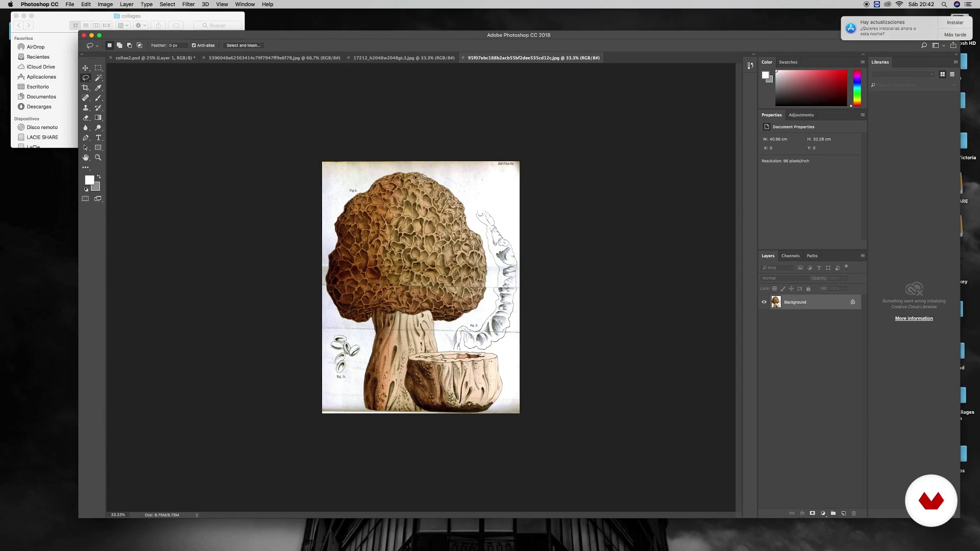
Task: Switch to the Channels tab
Action: click(790, 256)
